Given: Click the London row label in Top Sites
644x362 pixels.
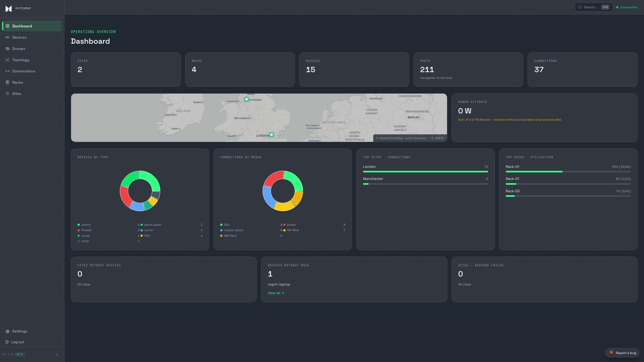Looking at the screenshot, I should [369, 167].
